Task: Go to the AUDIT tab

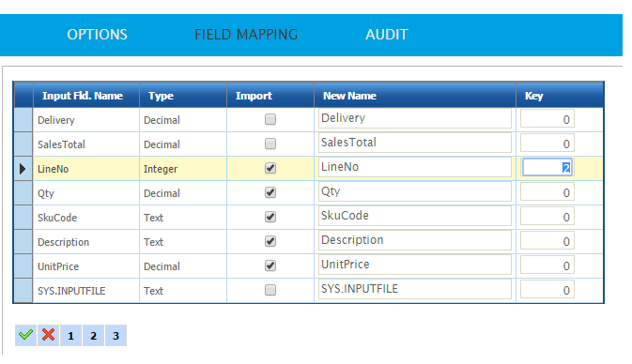Action: pos(387,35)
